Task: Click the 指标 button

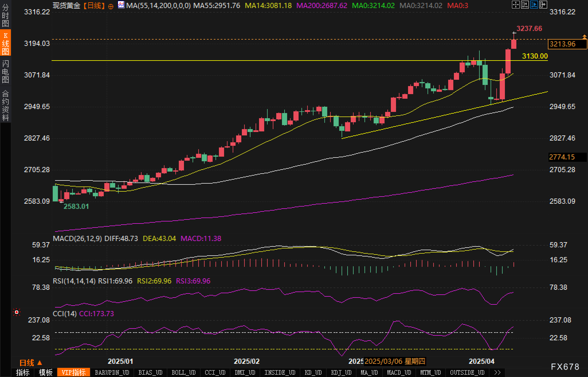Action: coord(23,372)
